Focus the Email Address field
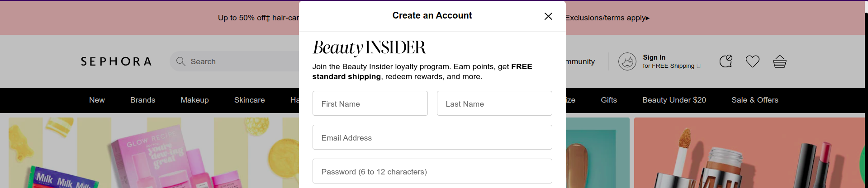This screenshot has width=868, height=188. (432, 137)
